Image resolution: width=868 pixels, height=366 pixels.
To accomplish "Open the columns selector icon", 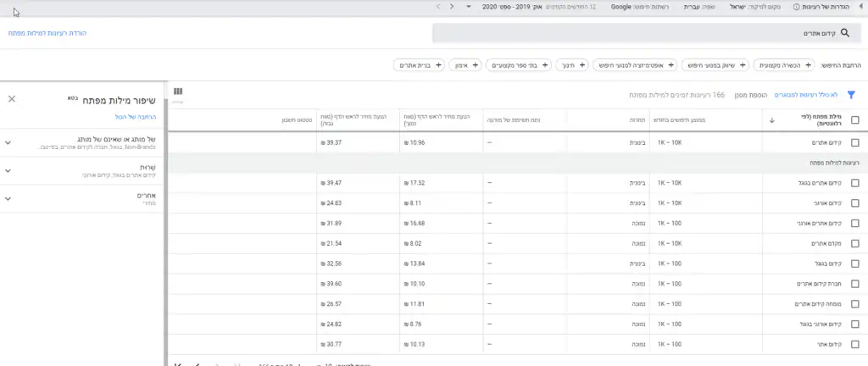I will (x=178, y=91).
